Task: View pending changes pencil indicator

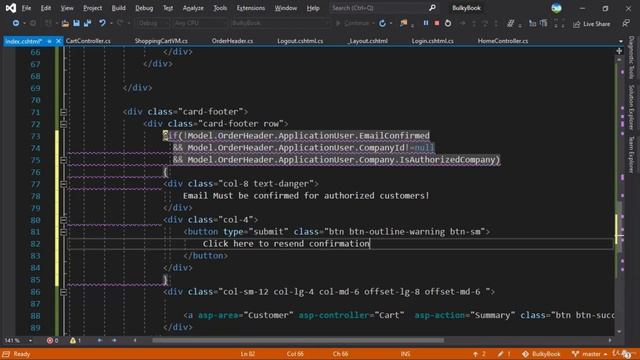Action: (504, 354)
